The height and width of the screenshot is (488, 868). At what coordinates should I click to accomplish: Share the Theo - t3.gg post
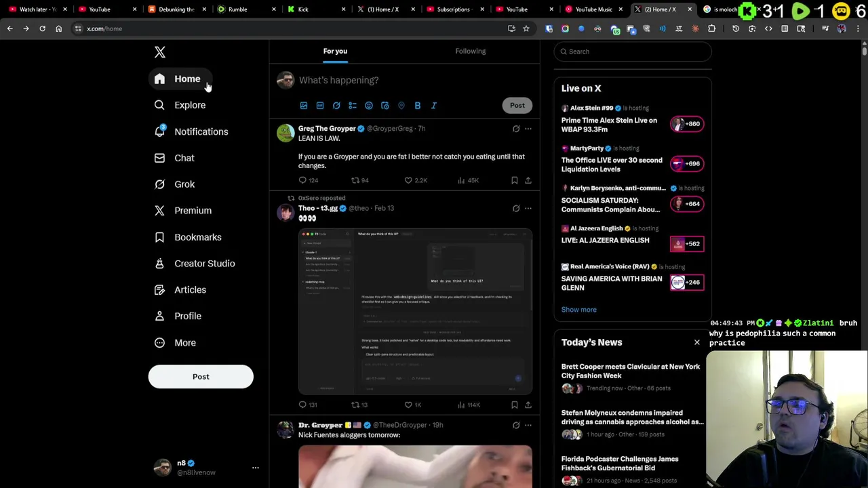coord(528,405)
